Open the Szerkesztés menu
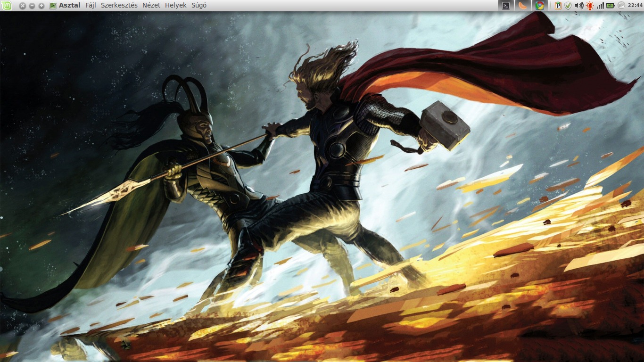This screenshot has height=362, width=644. point(119,6)
